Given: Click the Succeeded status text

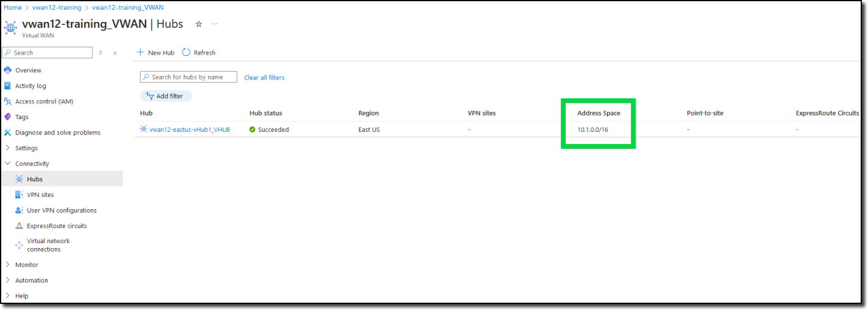Looking at the screenshot, I should (273, 129).
